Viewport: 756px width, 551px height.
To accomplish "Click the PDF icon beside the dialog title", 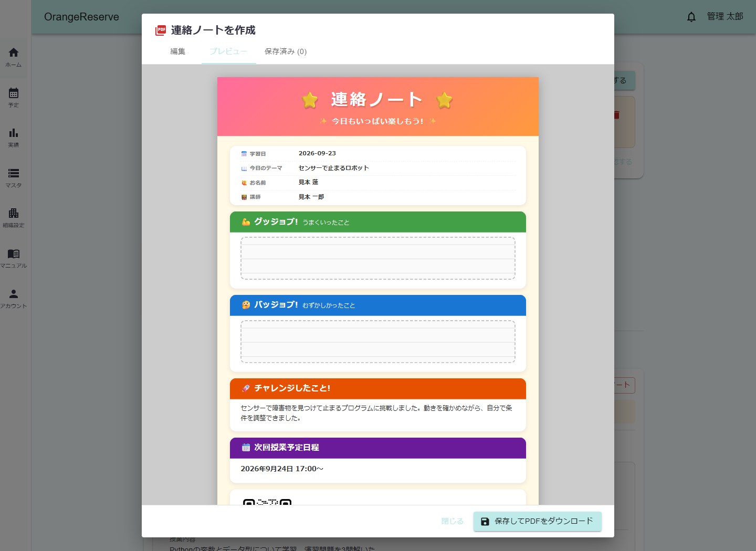I will coord(161,30).
